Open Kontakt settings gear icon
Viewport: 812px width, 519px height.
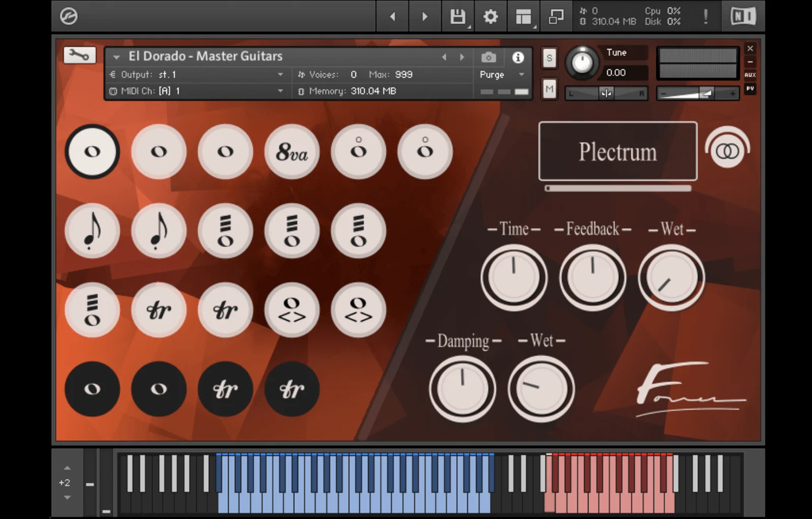[490, 17]
